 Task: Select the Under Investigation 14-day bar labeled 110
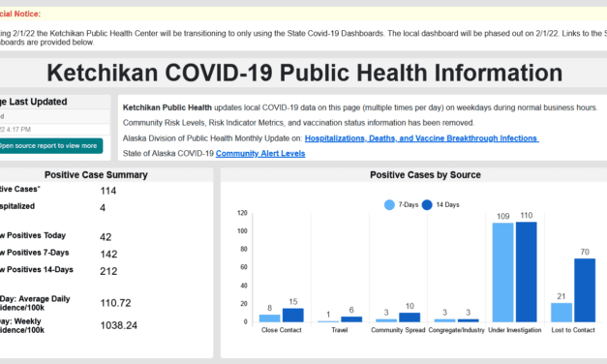[x=527, y=272]
